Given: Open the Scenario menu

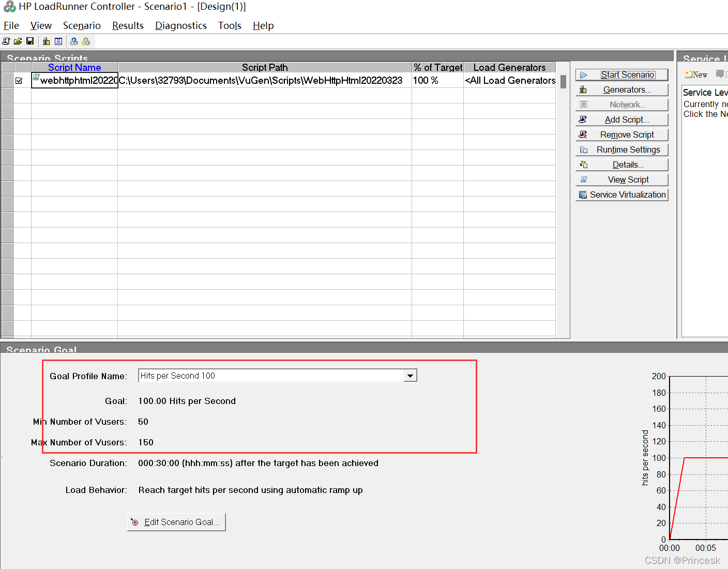Looking at the screenshot, I should pos(82,25).
